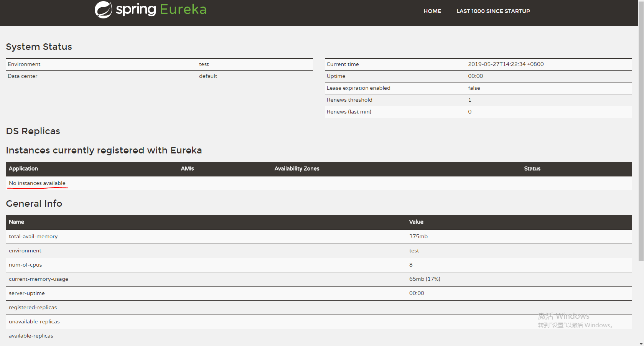Select the registered-replicas row name

33,307
